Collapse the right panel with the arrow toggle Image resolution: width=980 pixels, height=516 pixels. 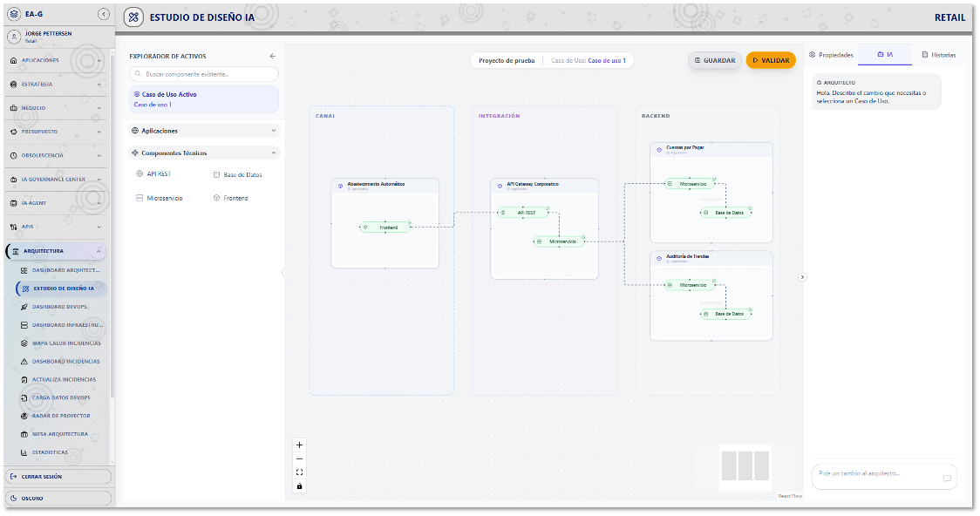803,277
